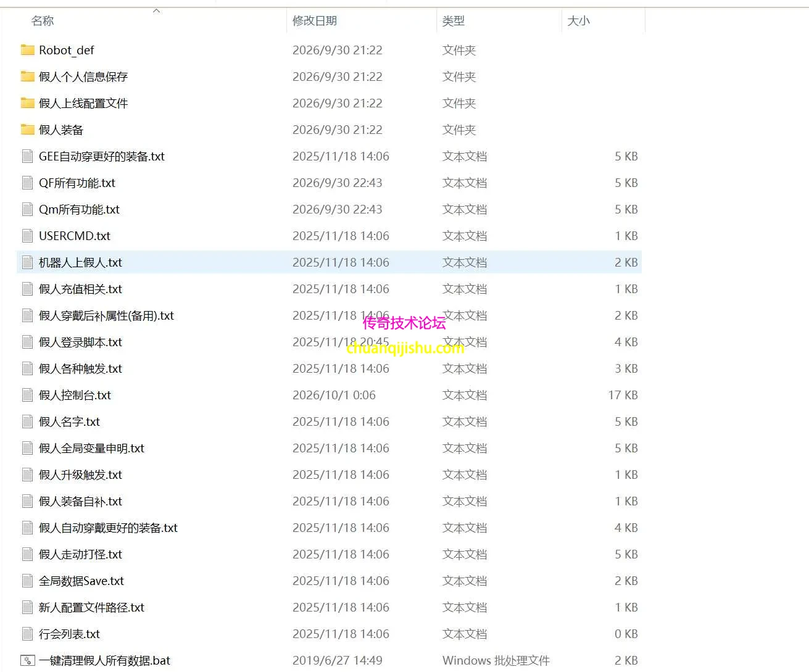Select the 假人走动打怪.txt file icon
This screenshot has height=672, width=809.
click(27, 554)
